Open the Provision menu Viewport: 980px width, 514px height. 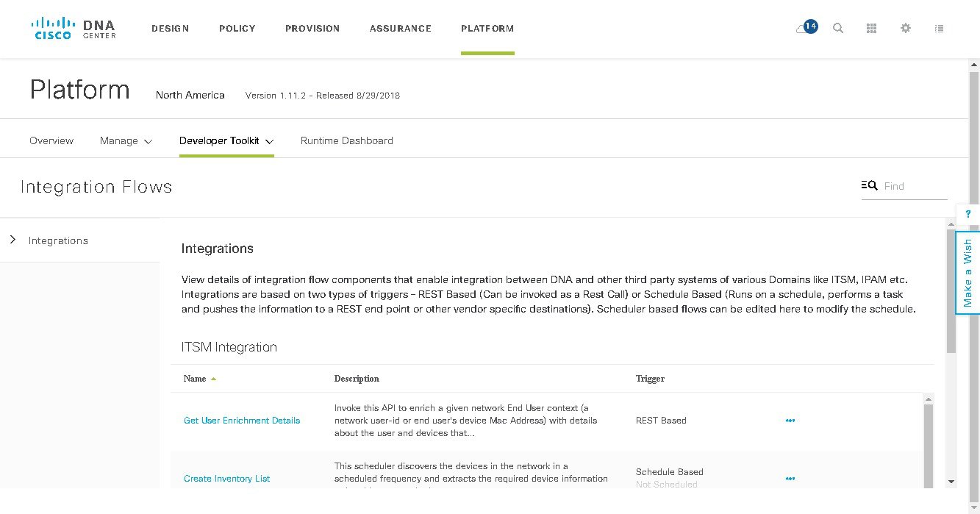(312, 29)
